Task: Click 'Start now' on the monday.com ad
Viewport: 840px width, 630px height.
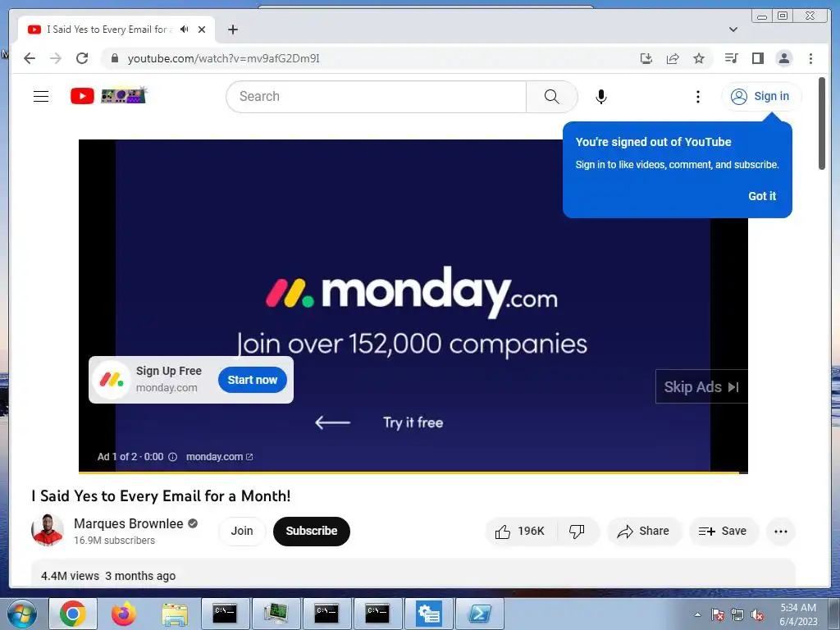Action: pyautogui.click(x=253, y=380)
